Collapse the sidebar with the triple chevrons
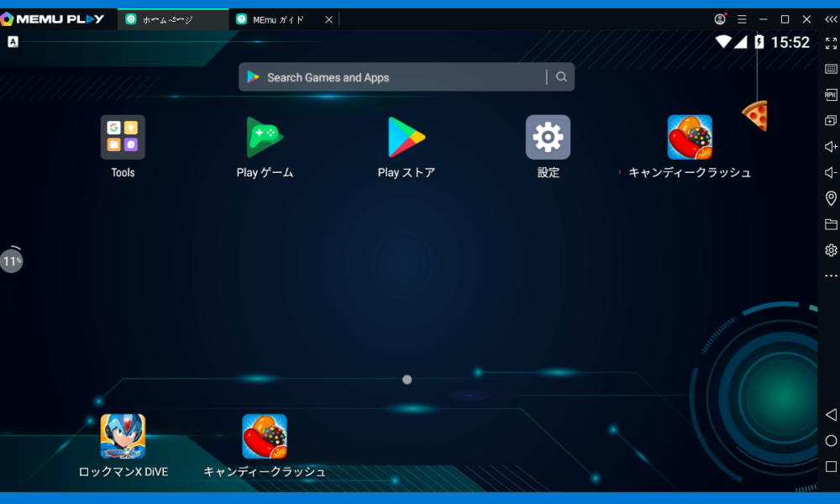The image size is (840, 504). pos(830,18)
